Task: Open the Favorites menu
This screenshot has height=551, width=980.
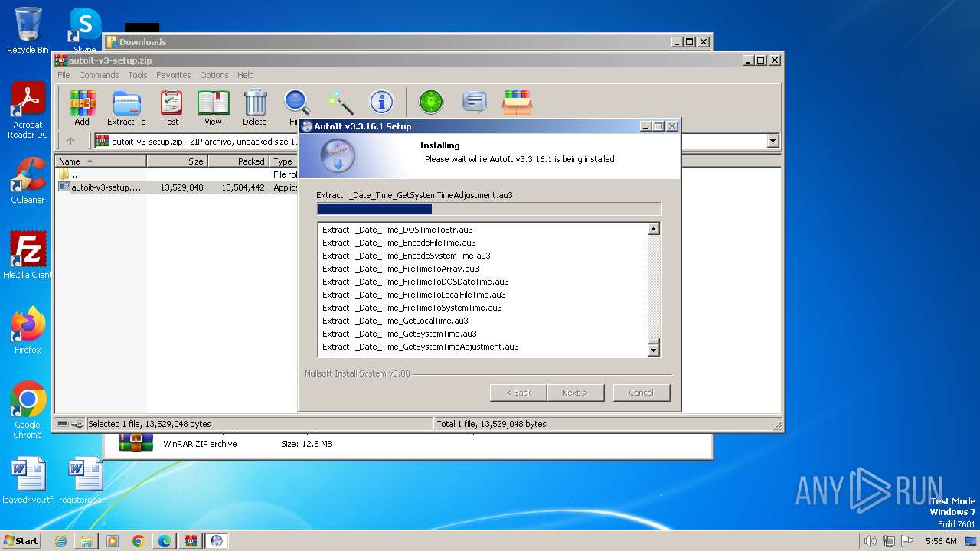Action: coord(174,75)
